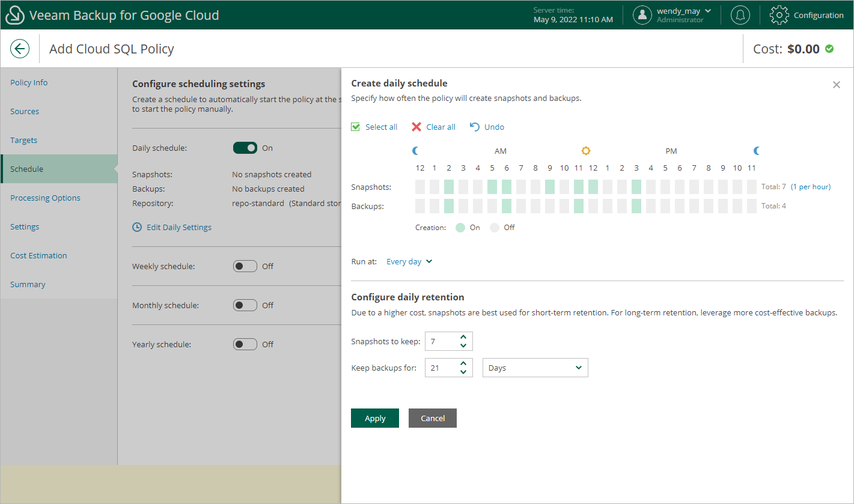This screenshot has height=504, width=854.
Task: Click the Select all checkmark icon
Action: point(356,127)
